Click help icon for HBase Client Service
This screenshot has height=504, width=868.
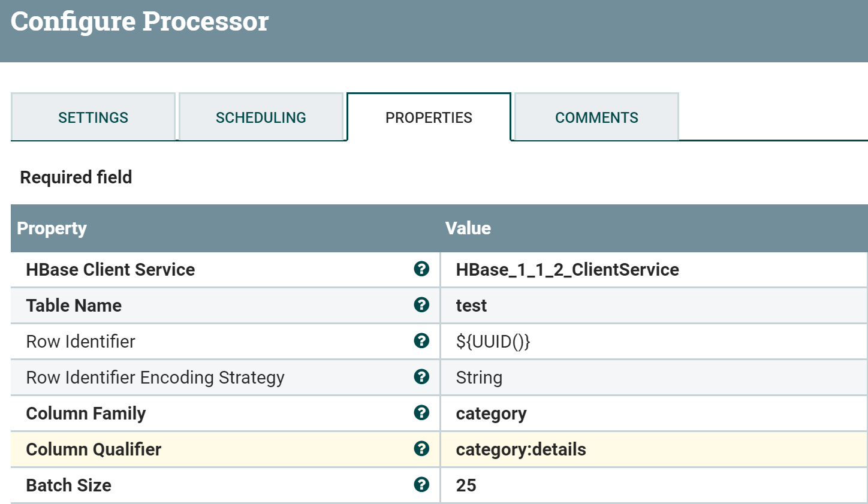point(421,269)
